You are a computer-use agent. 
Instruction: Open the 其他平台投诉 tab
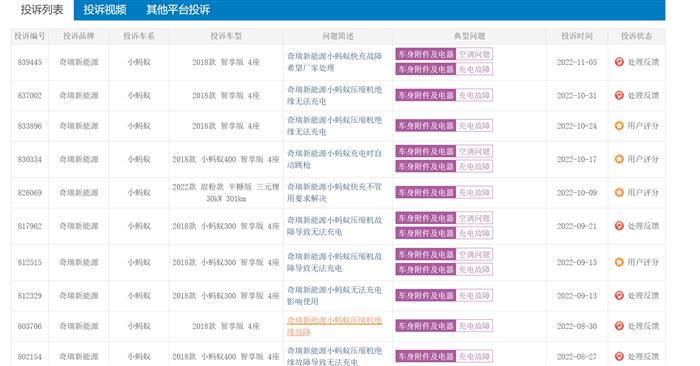tap(178, 10)
